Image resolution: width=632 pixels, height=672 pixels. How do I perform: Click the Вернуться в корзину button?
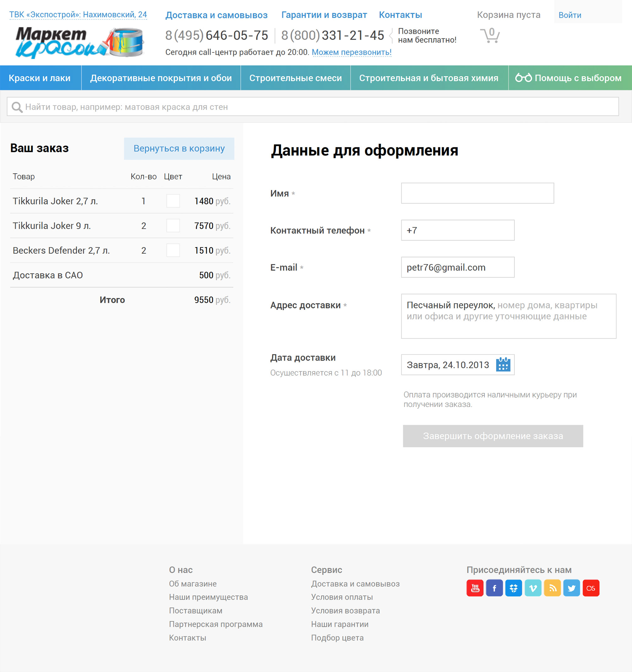point(179,149)
